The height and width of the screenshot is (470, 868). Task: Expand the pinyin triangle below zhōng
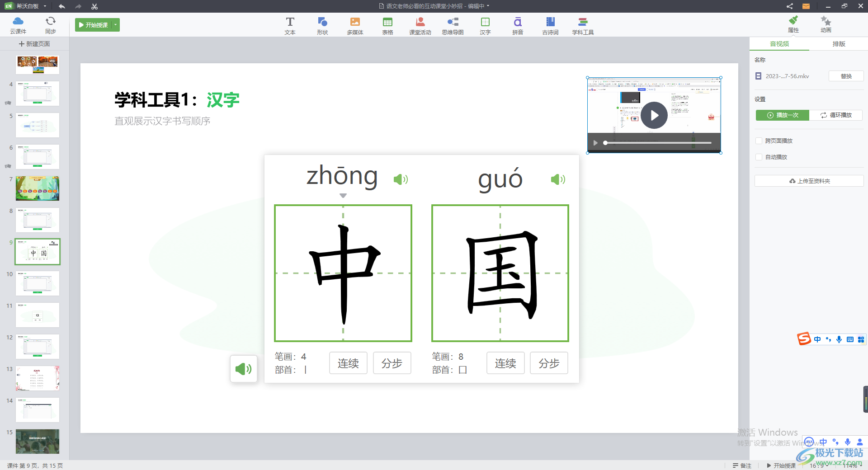coord(343,196)
